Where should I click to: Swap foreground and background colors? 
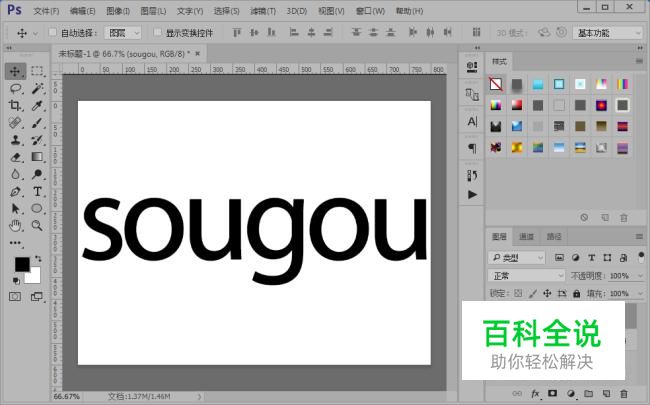coord(38,259)
